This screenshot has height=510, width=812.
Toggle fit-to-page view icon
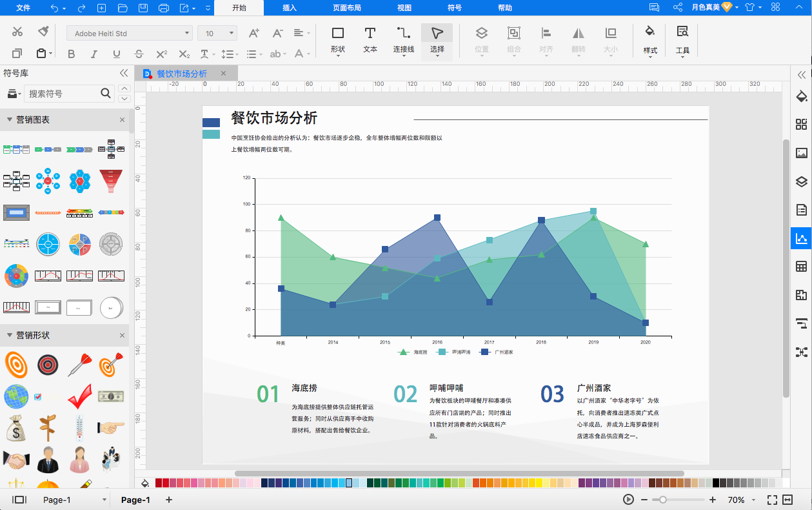pos(787,500)
